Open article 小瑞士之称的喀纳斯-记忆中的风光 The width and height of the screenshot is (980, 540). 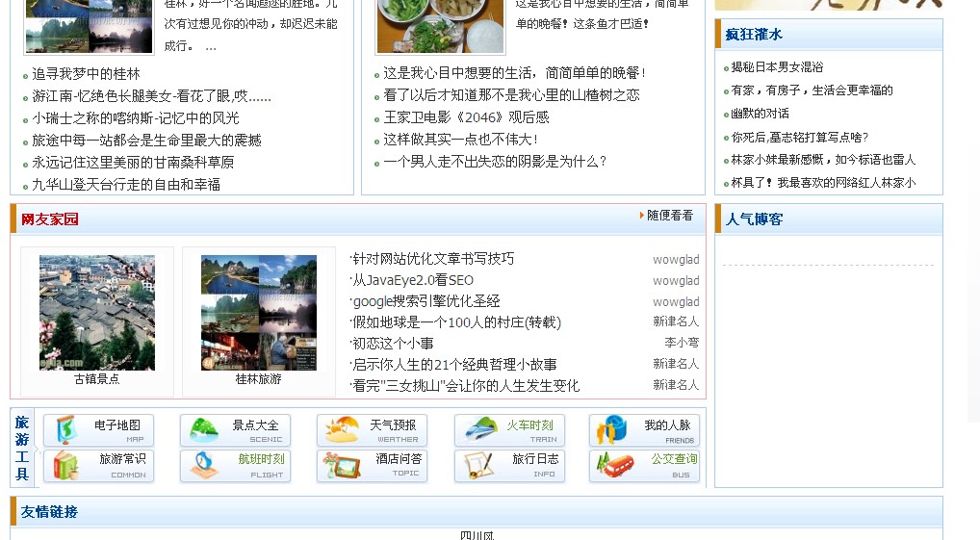coord(136,118)
